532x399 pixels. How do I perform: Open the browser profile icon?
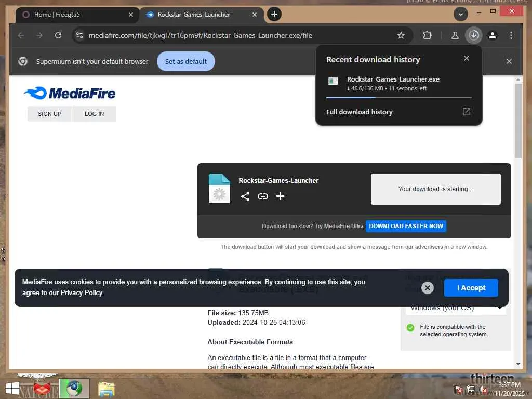click(x=493, y=35)
